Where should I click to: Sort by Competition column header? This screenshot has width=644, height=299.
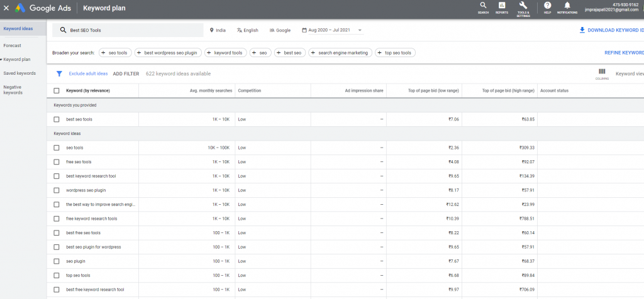pos(250,90)
